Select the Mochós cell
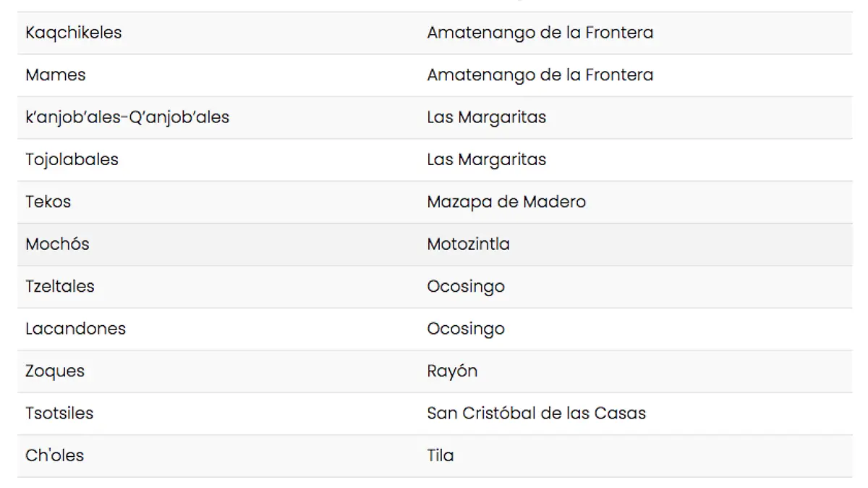Viewport: 868px width, 488px height. [x=57, y=244]
